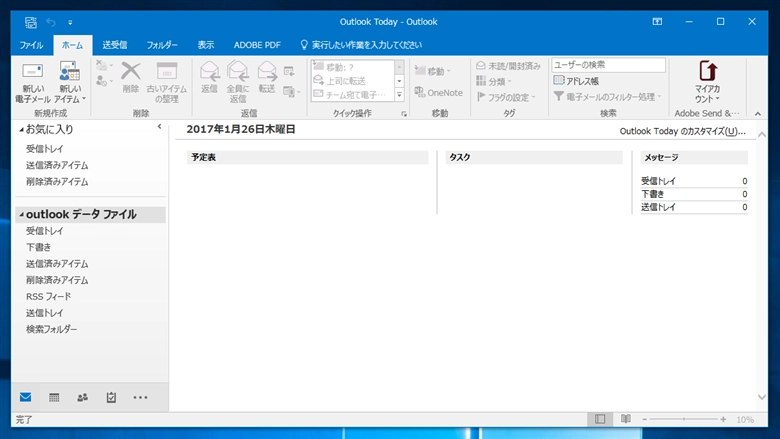Image resolution: width=780 pixels, height=439 pixels.
Task: Minimize the folder pane with the chevron
Action: (159, 127)
